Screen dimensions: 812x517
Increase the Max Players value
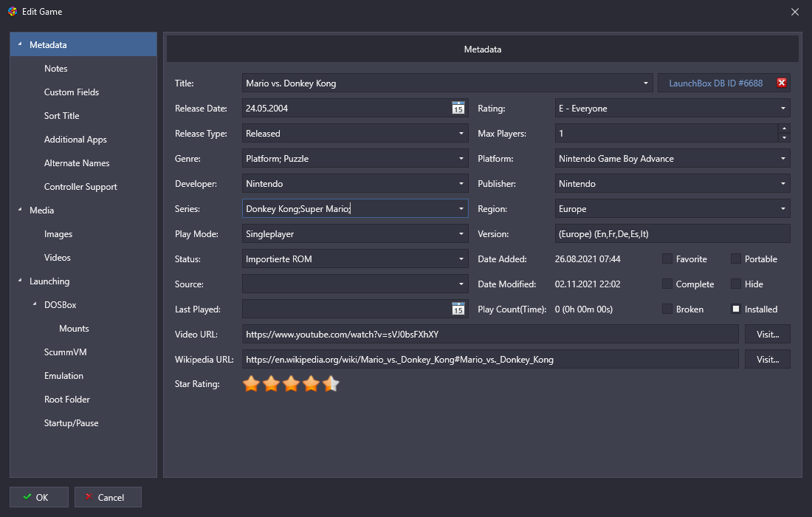pyautogui.click(x=784, y=129)
